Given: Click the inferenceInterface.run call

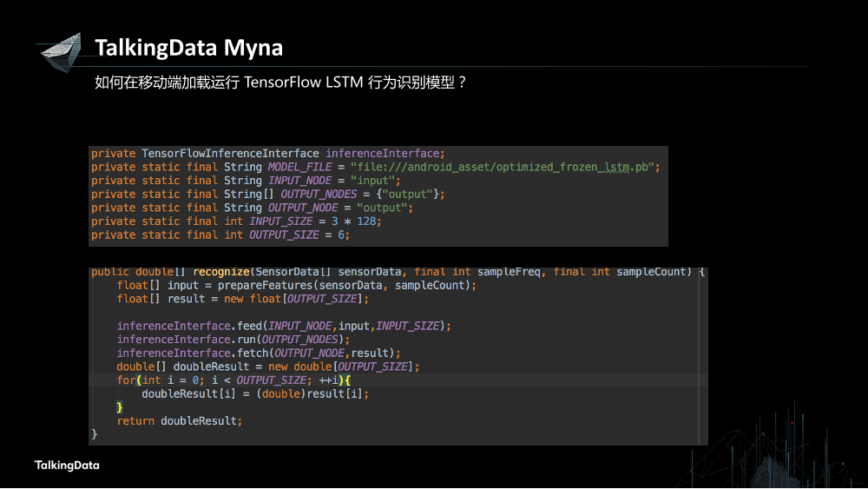Looking at the screenshot, I should 233,340.
